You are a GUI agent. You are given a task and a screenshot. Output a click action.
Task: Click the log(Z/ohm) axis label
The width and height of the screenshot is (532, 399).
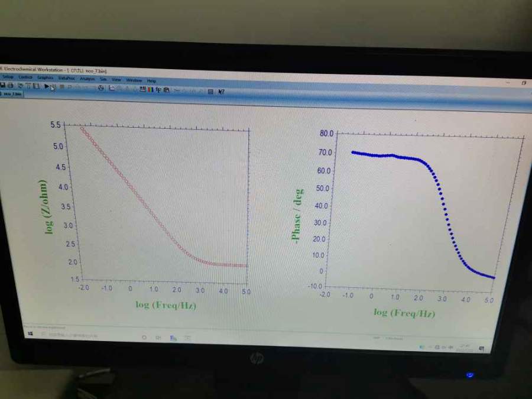coord(46,207)
